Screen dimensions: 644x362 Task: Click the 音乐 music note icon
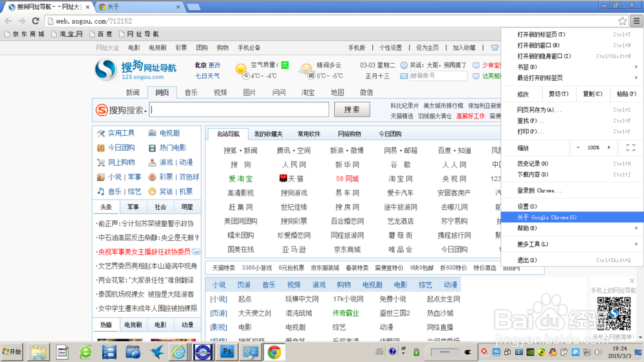(x=101, y=191)
